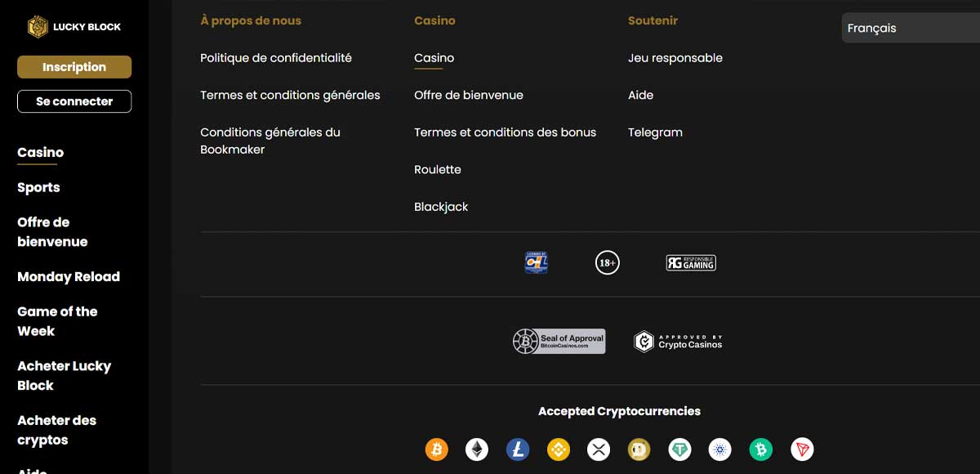Click the BitcoinCasinos Seal of Approval badge
The image size is (980, 474).
(x=559, y=342)
